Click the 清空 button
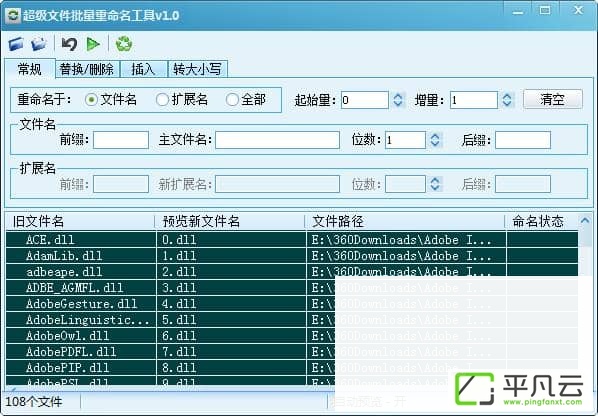 [553, 100]
